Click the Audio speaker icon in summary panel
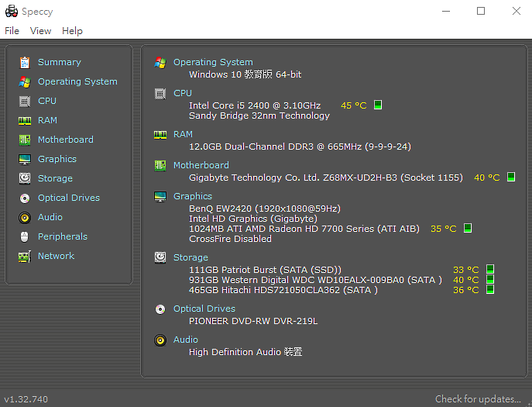 [x=160, y=340]
